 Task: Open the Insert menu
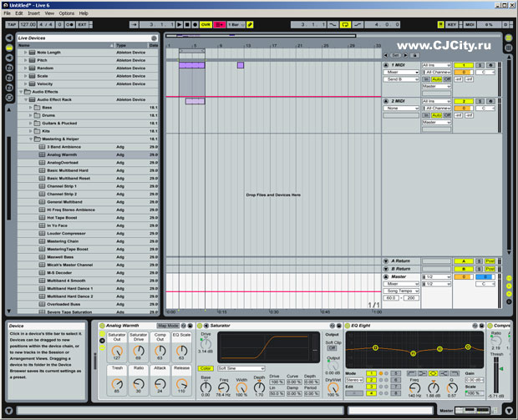pyautogui.click(x=33, y=13)
